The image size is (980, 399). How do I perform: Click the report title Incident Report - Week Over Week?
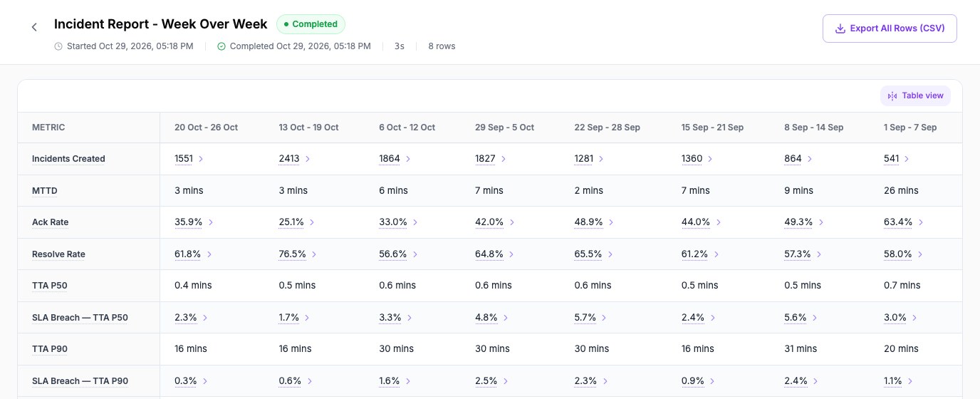[x=161, y=24]
